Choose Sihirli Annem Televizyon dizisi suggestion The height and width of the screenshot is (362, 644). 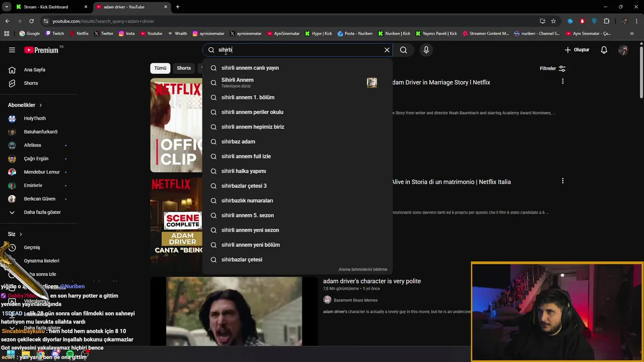pos(297,82)
